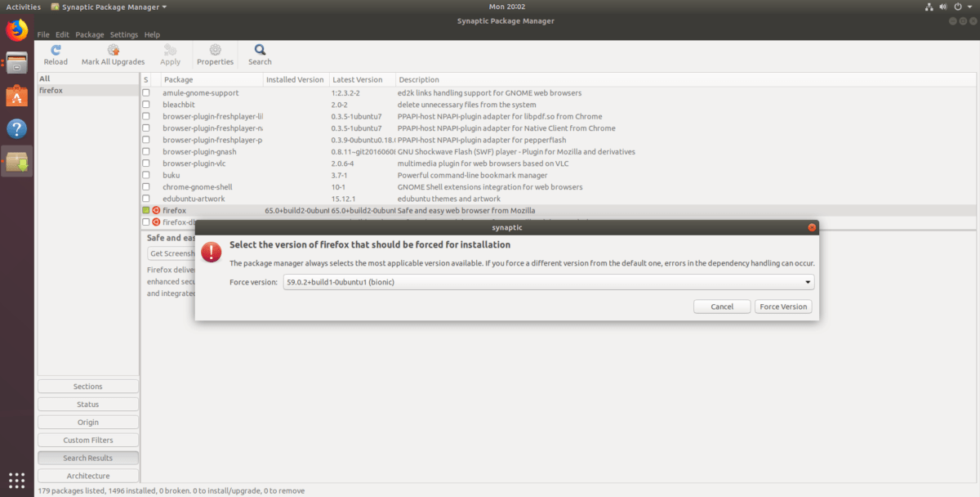Click the Mon 20:02 clock
This screenshot has width=980, height=497.
[x=508, y=7]
